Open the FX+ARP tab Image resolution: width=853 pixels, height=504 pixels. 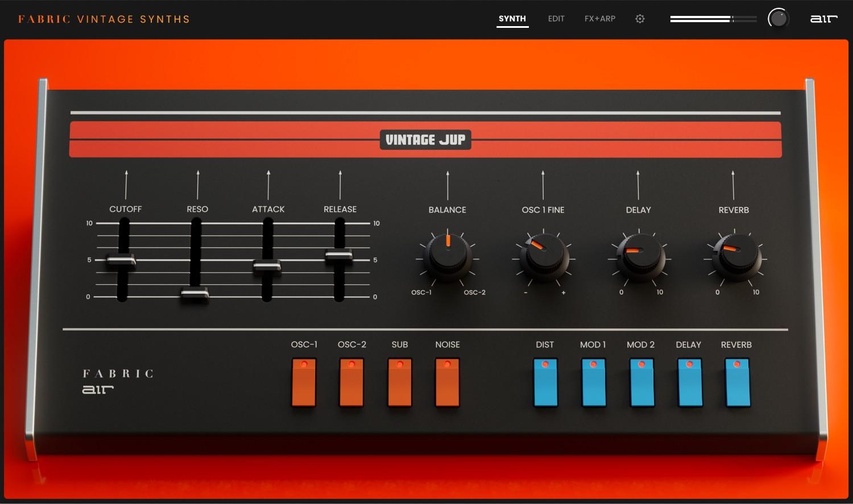pyautogui.click(x=599, y=19)
